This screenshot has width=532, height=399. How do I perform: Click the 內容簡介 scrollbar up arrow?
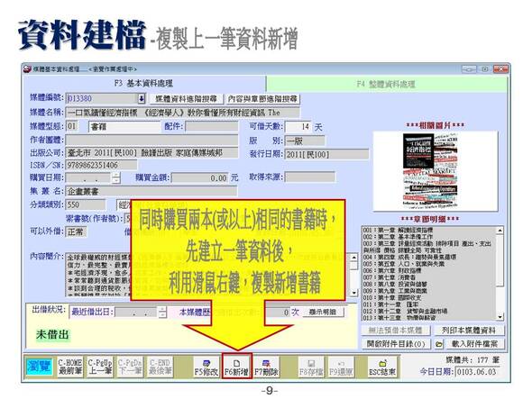[353, 258]
